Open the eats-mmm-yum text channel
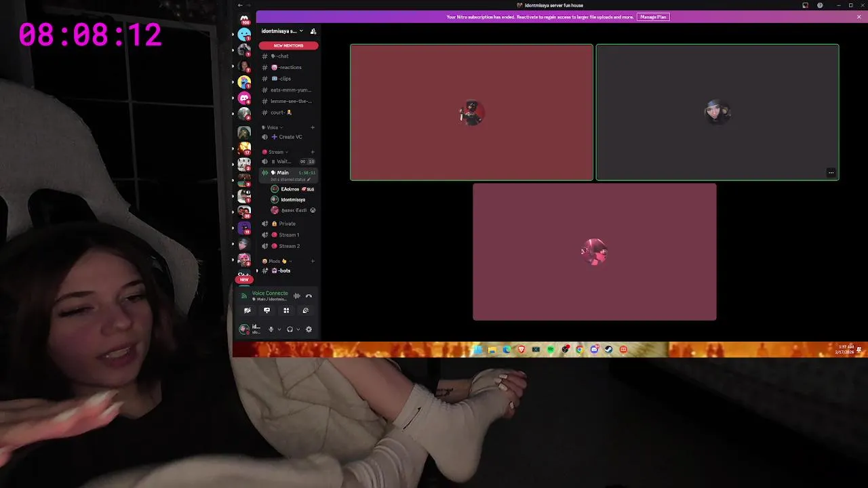Image resolution: width=868 pixels, height=488 pixels. [x=288, y=90]
